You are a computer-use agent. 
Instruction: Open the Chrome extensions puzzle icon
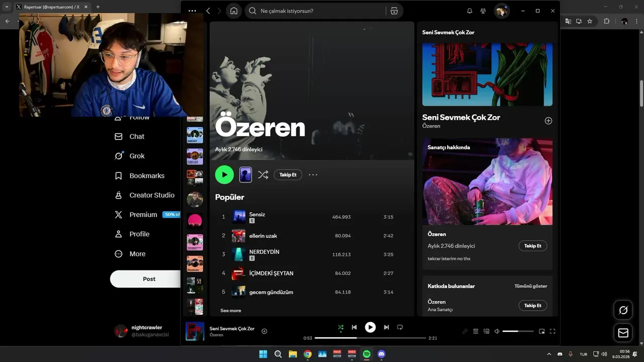[606, 21]
